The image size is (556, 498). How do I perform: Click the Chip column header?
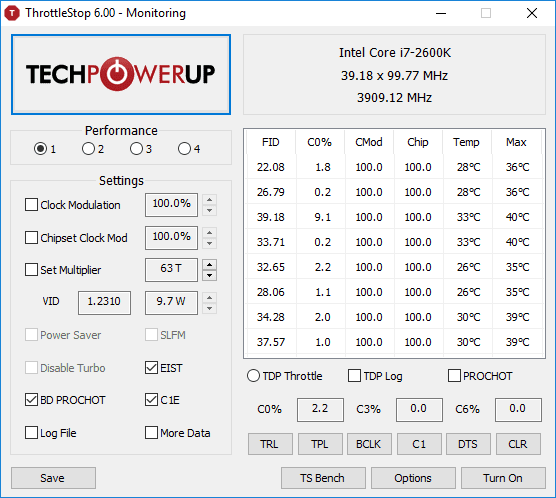[418, 142]
